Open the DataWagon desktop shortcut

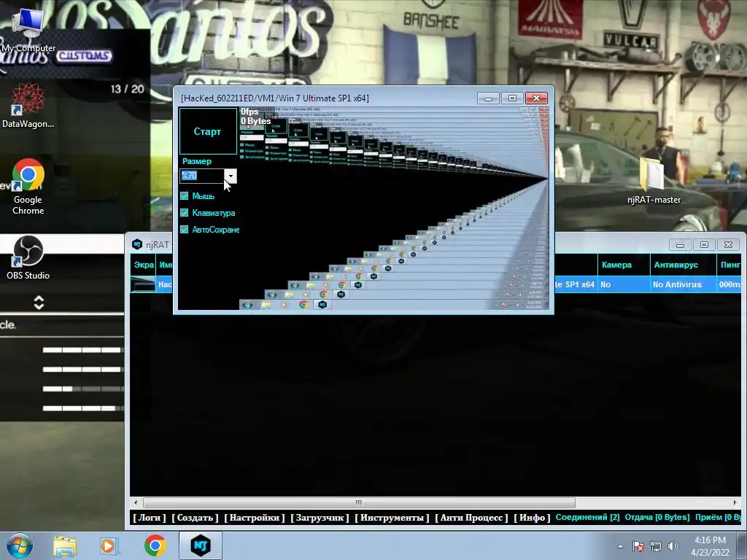coord(28,106)
